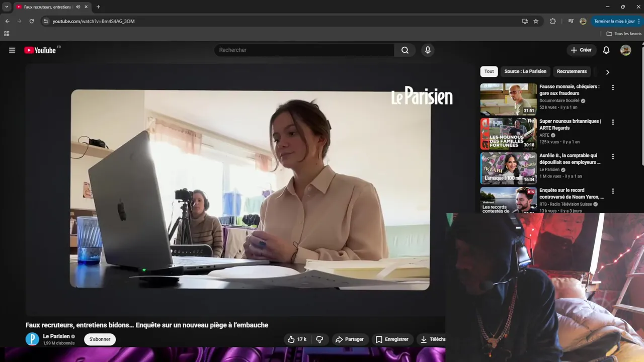Play the Les nounous des familles fortunées thumbnail
The width and height of the screenshot is (644, 362).
[x=508, y=134]
